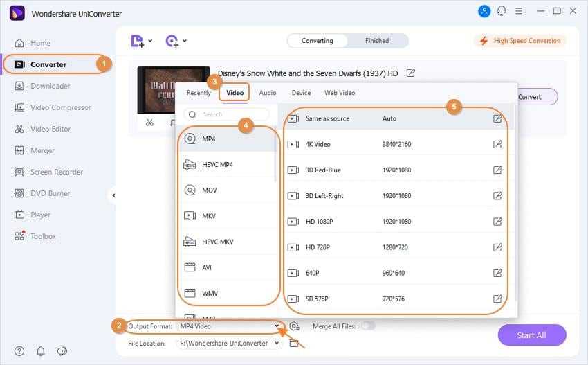Click the output settings gear icon
The image size is (588, 365).
tap(295, 326)
